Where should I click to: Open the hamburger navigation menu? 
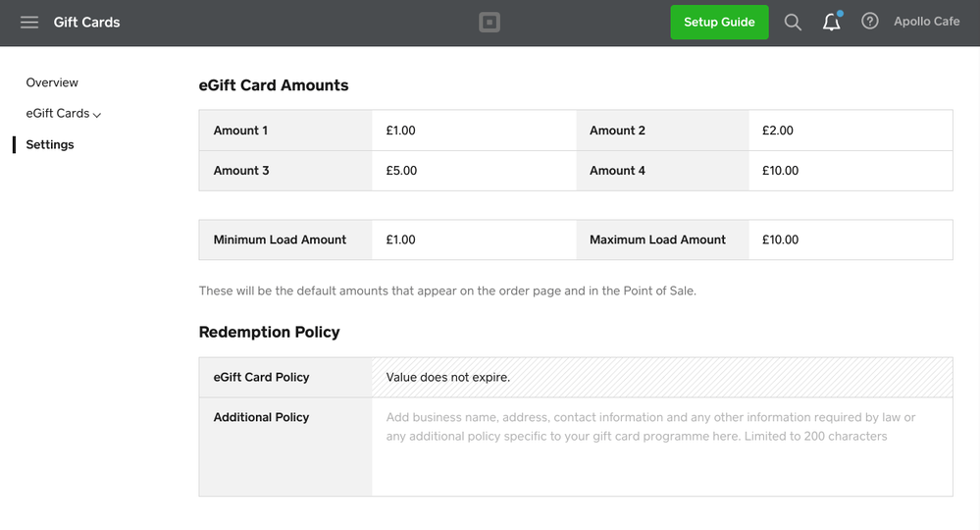coord(29,22)
